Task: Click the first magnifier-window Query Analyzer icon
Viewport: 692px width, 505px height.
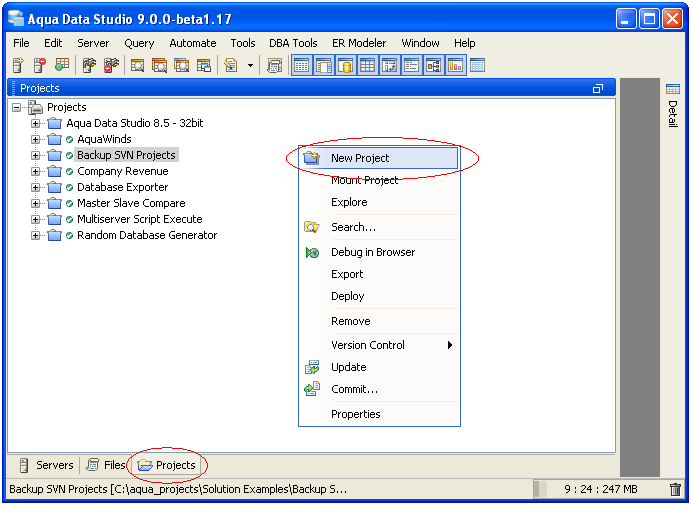Action: tap(137, 66)
